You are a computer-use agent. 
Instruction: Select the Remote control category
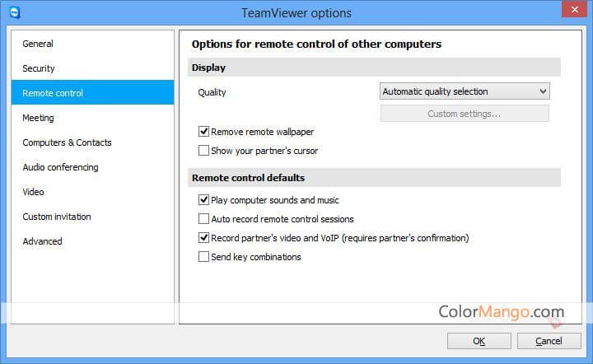coord(53,93)
